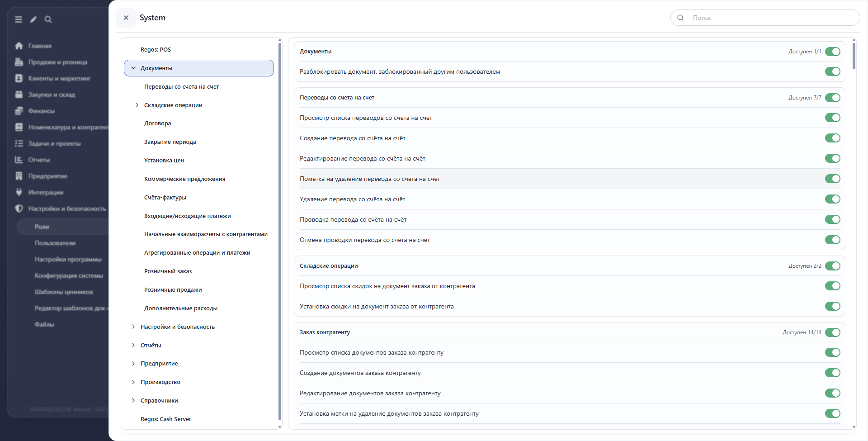Expand Складские операции tree chevron

point(137,105)
